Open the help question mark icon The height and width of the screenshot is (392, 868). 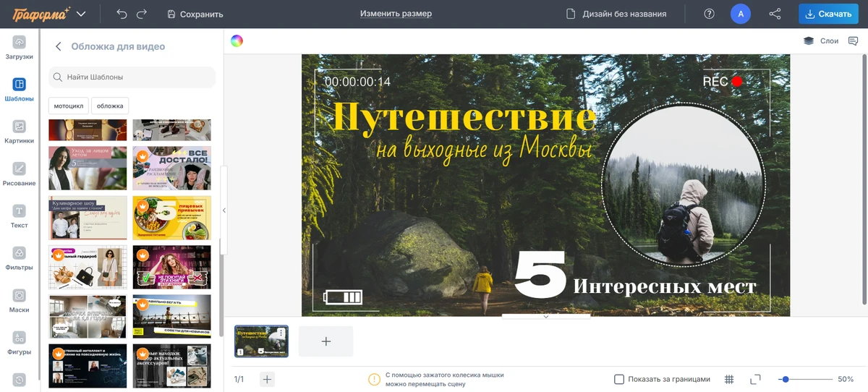pos(709,14)
